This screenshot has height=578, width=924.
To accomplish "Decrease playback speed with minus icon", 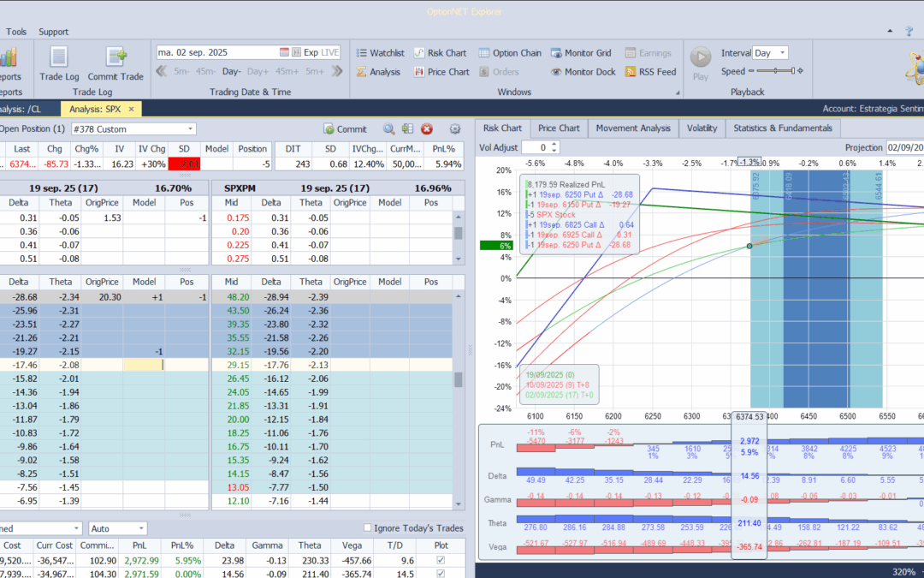I will point(751,71).
